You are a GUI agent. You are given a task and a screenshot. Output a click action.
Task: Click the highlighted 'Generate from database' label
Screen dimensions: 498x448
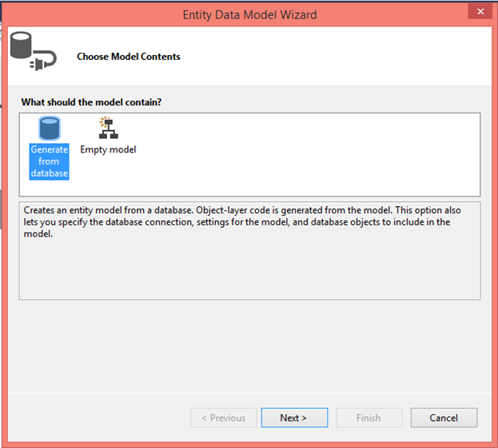click(50, 161)
